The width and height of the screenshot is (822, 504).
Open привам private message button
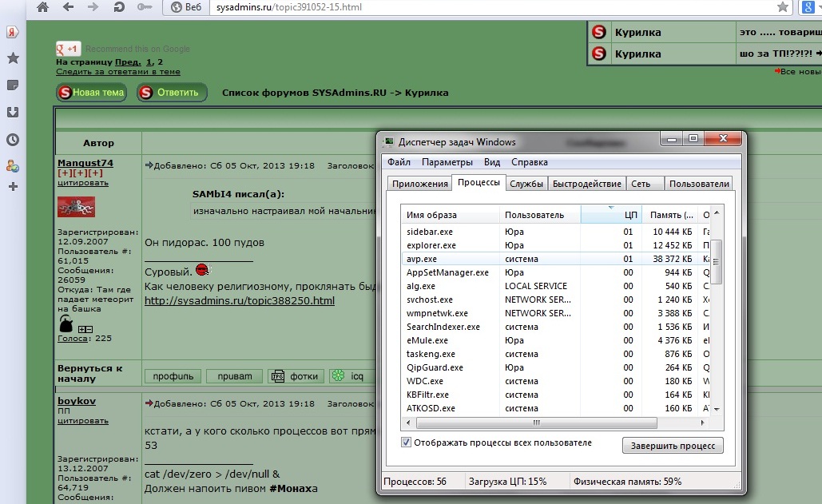click(234, 376)
